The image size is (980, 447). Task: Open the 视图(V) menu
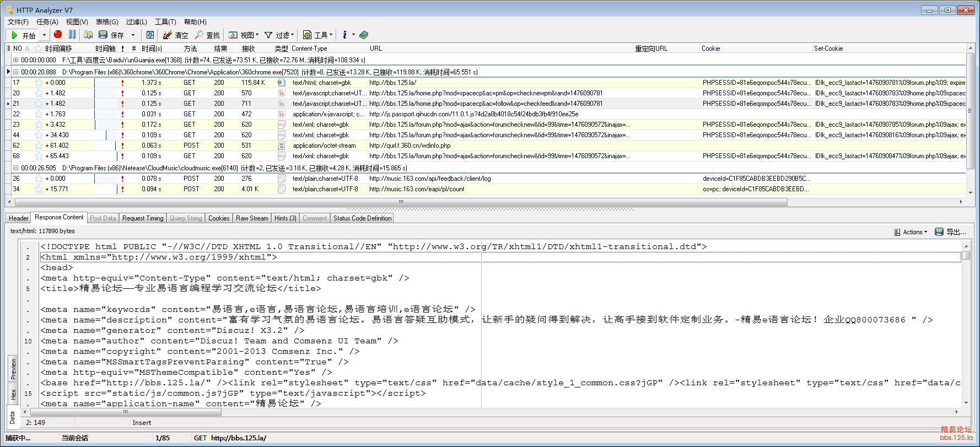tap(77, 22)
